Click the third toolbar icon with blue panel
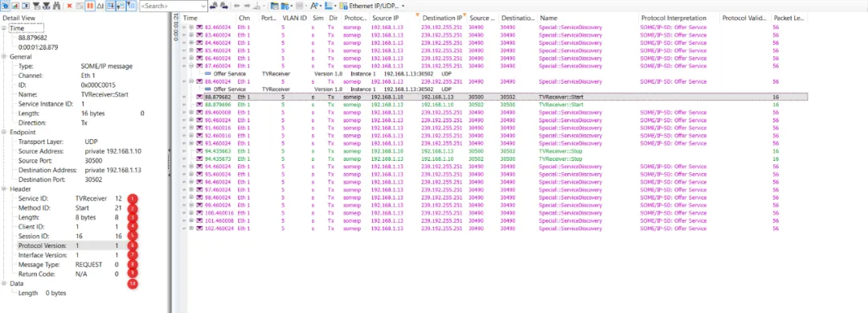 (26, 6)
